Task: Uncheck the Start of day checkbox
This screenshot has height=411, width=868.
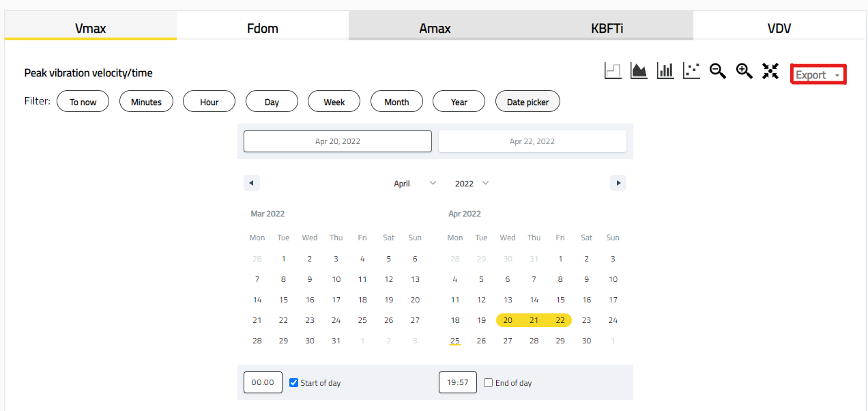Action: (x=294, y=383)
